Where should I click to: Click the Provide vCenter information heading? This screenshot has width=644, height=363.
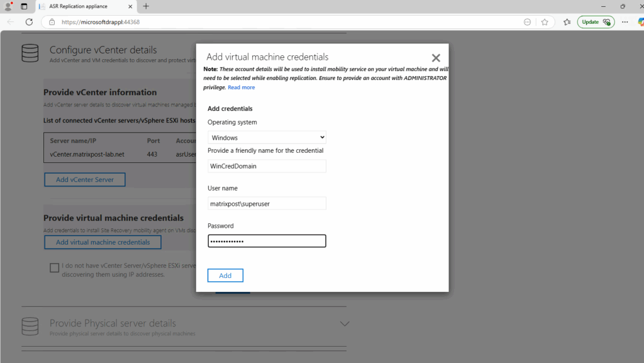pos(100,92)
